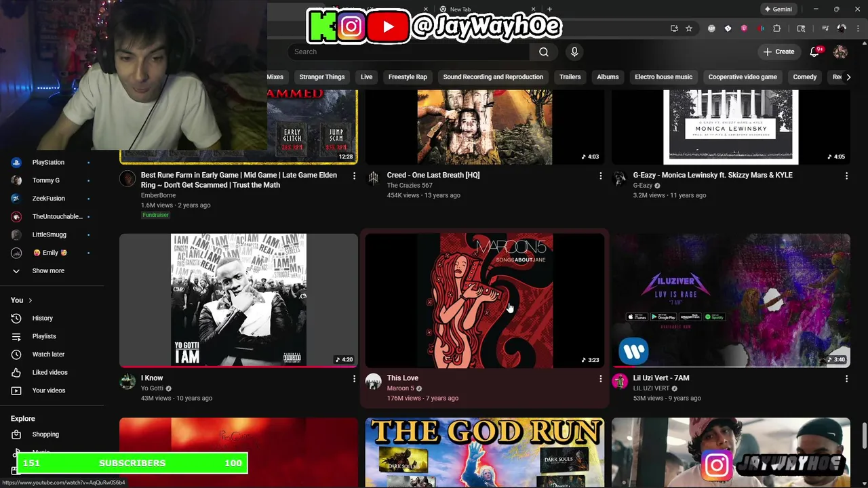The height and width of the screenshot is (488, 868).
Task: Click the Yo Gotti channel avatar
Action: click(x=127, y=382)
